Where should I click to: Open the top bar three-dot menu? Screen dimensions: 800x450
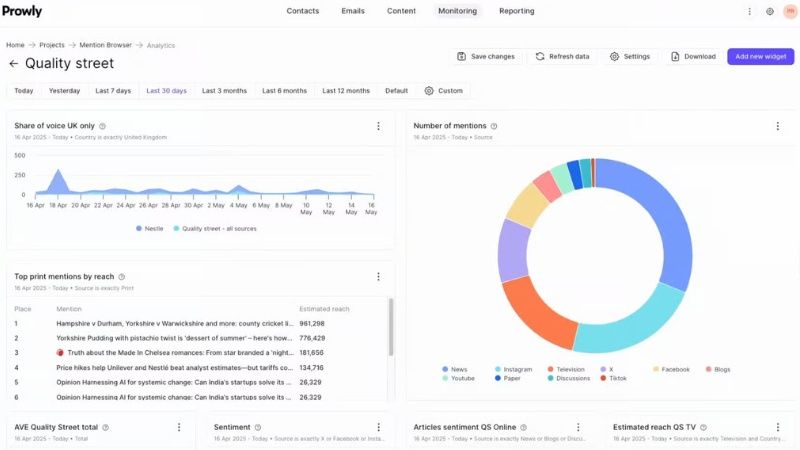point(749,11)
